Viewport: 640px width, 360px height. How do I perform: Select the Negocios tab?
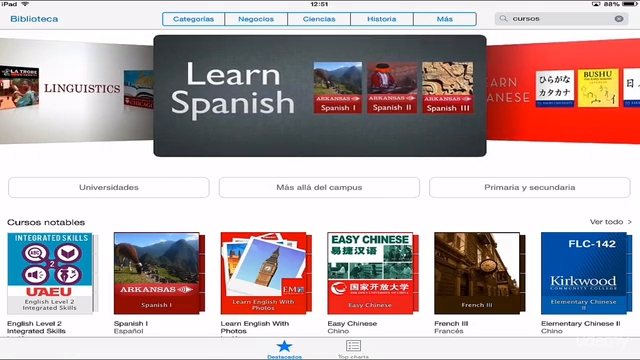(256, 19)
